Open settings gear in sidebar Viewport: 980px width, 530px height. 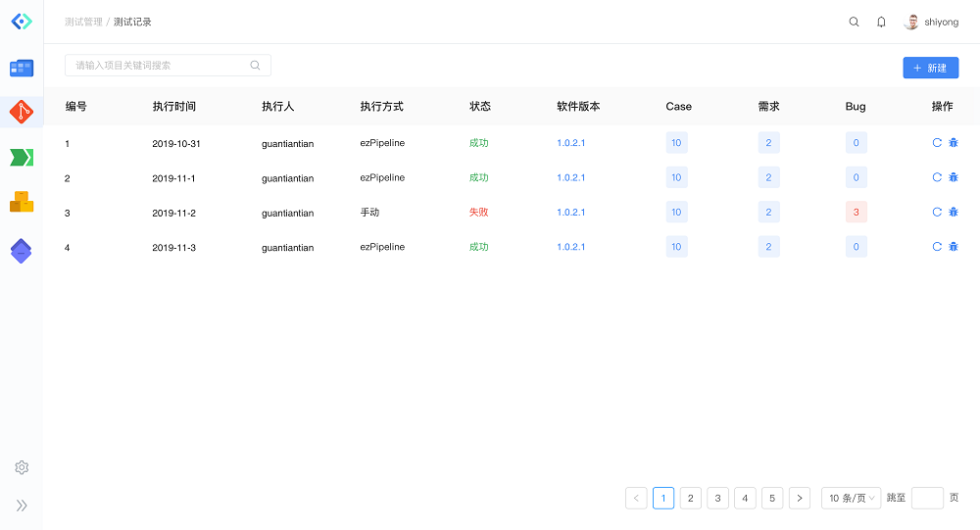(x=22, y=467)
